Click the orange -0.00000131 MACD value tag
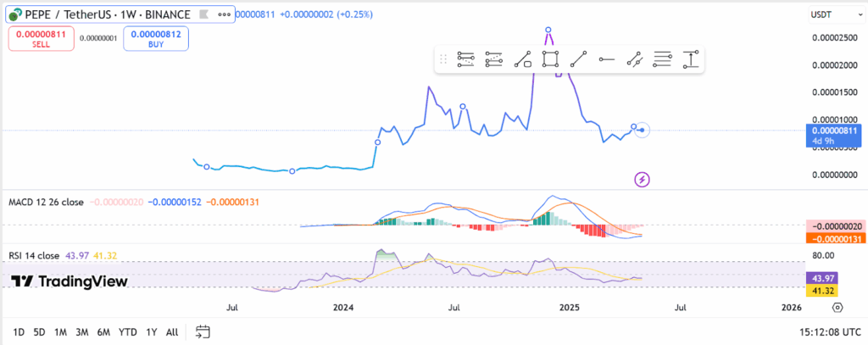 [x=835, y=239]
